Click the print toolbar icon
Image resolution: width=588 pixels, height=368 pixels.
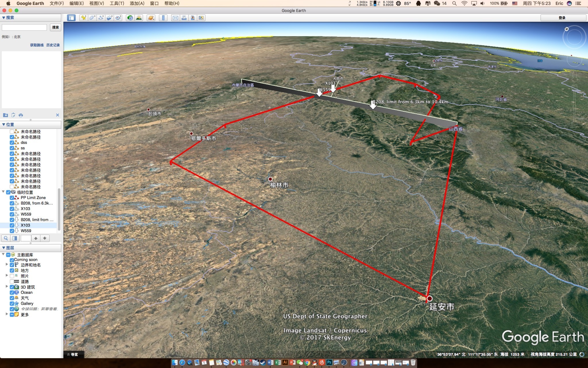[x=184, y=18]
